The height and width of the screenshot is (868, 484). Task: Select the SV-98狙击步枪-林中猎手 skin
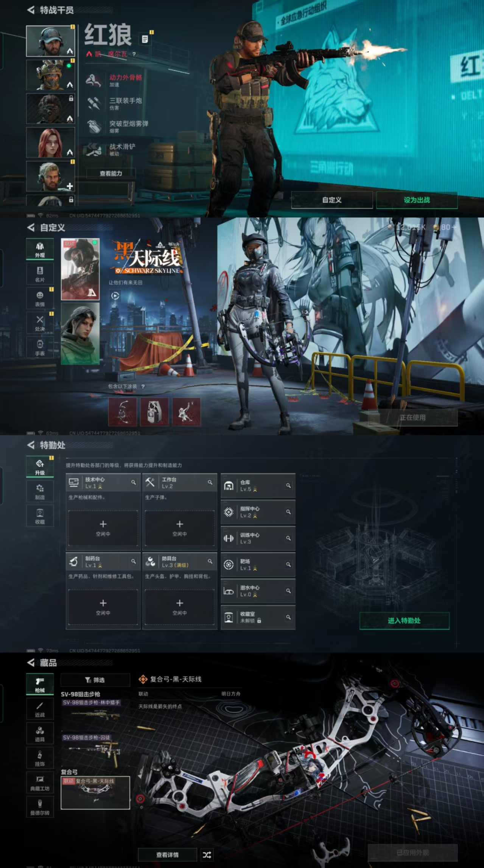[x=95, y=715]
